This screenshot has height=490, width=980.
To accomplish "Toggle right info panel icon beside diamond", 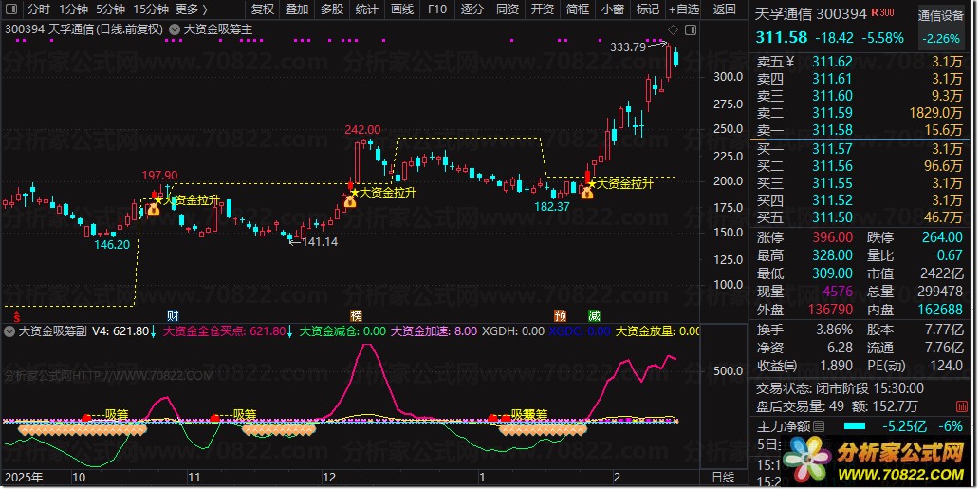I will [691, 29].
